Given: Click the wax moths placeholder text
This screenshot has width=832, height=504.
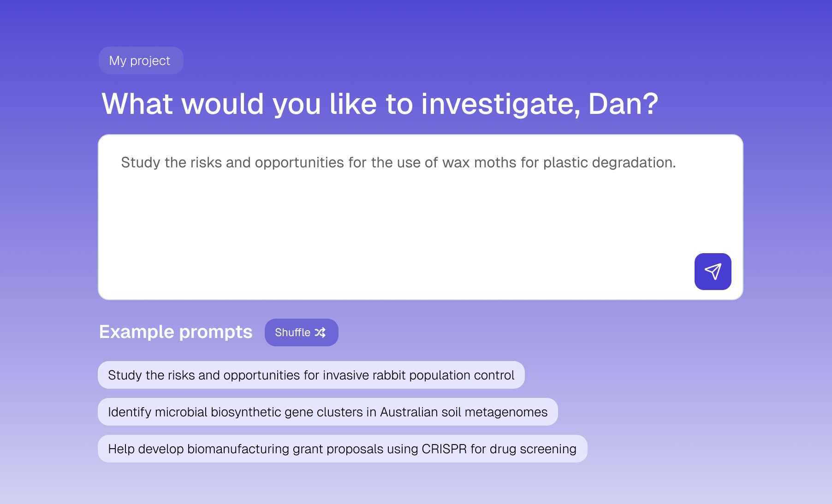Looking at the screenshot, I should tap(398, 162).
